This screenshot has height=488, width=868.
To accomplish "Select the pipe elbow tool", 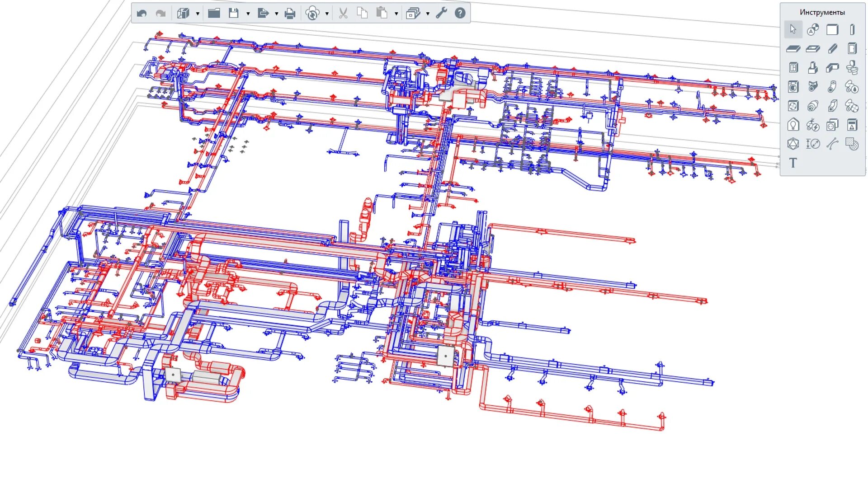I will pyautogui.click(x=832, y=86).
